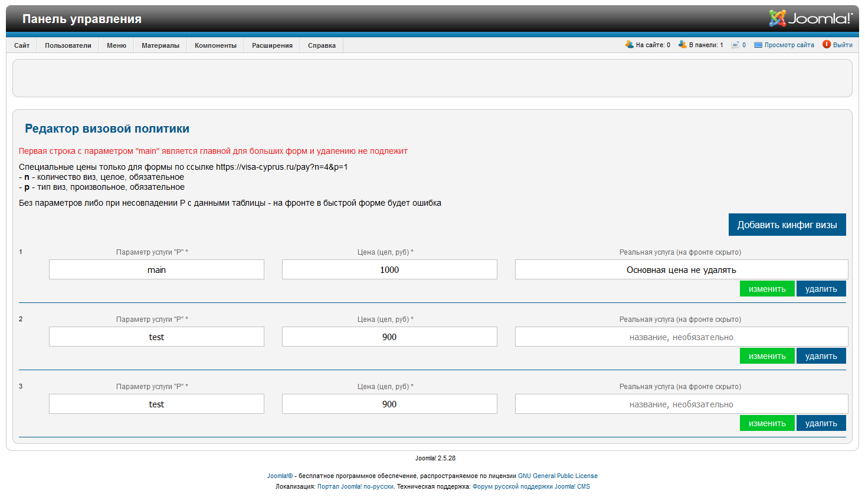Open the 'Меню' menu item

click(x=116, y=45)
